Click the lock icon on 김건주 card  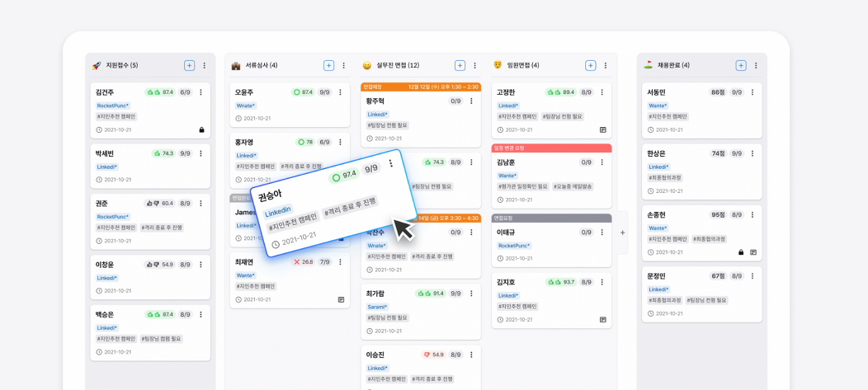click(201, 130)
